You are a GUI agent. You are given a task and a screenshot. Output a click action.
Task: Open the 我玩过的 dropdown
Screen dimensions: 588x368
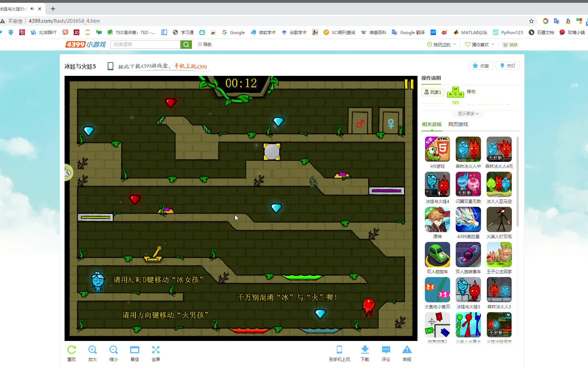pyautogui.click(x=441, y=45)
